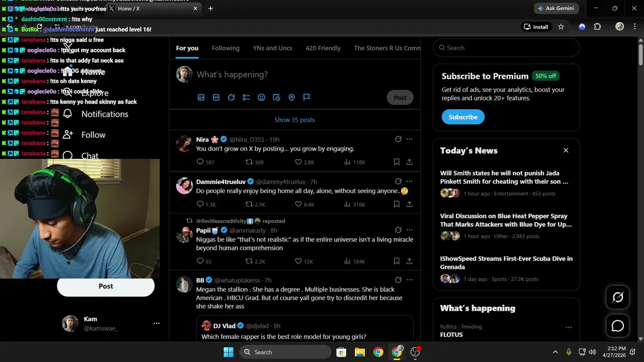Screen dimensions: 644x362
Task: Switch to the Following tab
Action: 225,48
